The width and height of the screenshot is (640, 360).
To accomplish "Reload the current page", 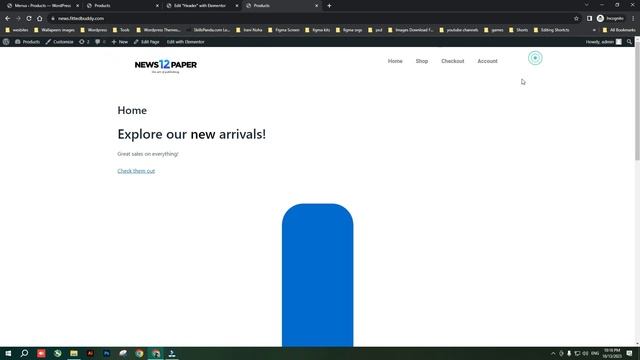I will pos(29,18).
